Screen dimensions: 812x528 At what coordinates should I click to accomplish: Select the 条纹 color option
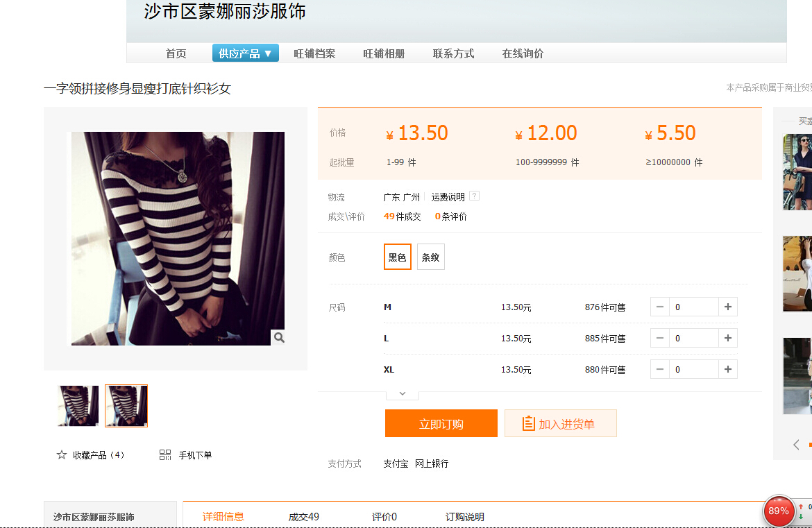[430, 257]
